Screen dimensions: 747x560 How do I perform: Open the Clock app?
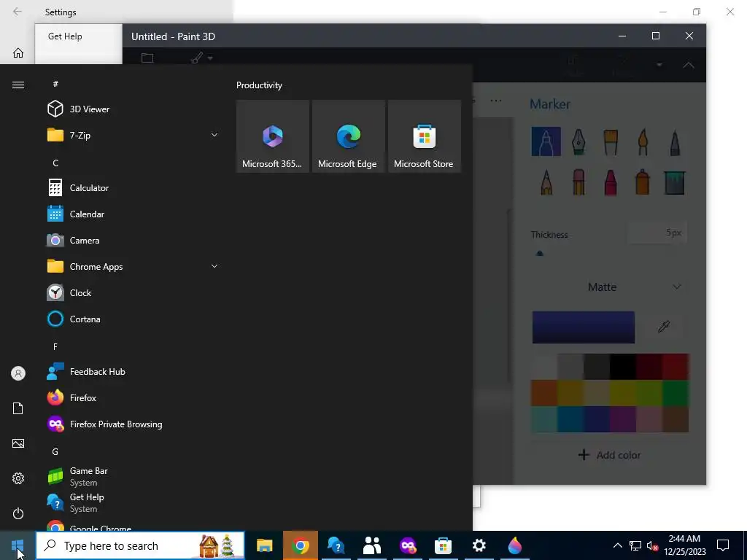click(133, 293)
